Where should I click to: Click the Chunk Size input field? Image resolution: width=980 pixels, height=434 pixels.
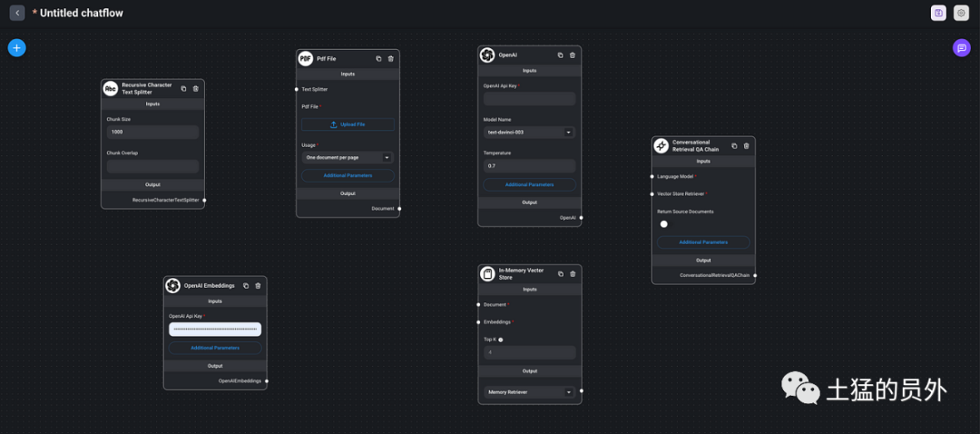(x=152, y=133)
